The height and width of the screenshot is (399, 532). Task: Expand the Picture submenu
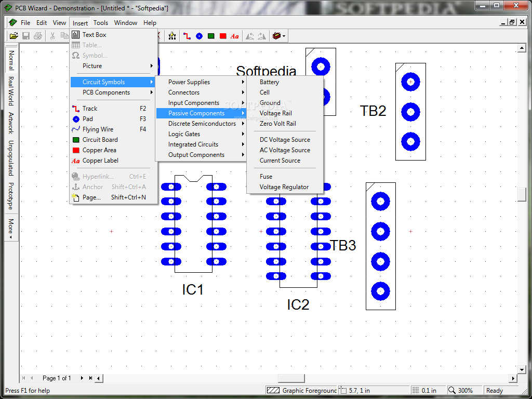(x=114, y=66)
